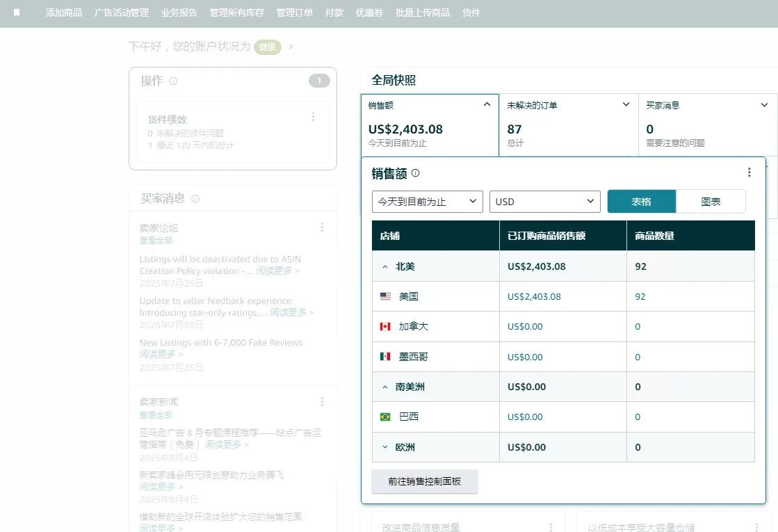The image size is (778, 532).
Task: Open 付款 menu item
Action: click(334, 13)
